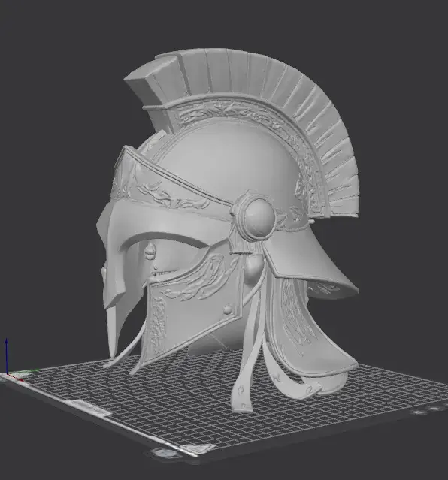Click the blue Z-axis arrow of origin gizmo
Viewport: 448px width, 480px height.
[x=7, y=356]
